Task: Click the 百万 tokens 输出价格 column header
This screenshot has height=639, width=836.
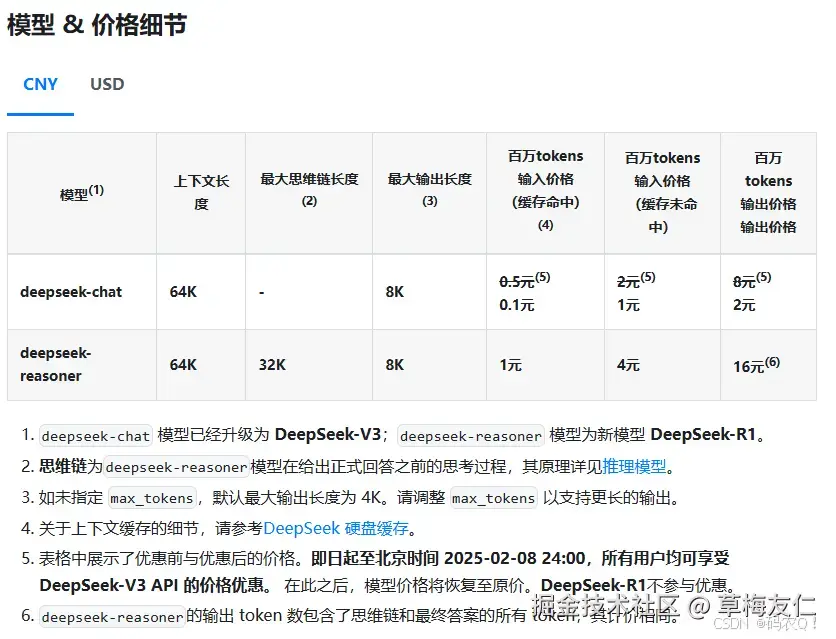Action: click(x=768, y=192)
